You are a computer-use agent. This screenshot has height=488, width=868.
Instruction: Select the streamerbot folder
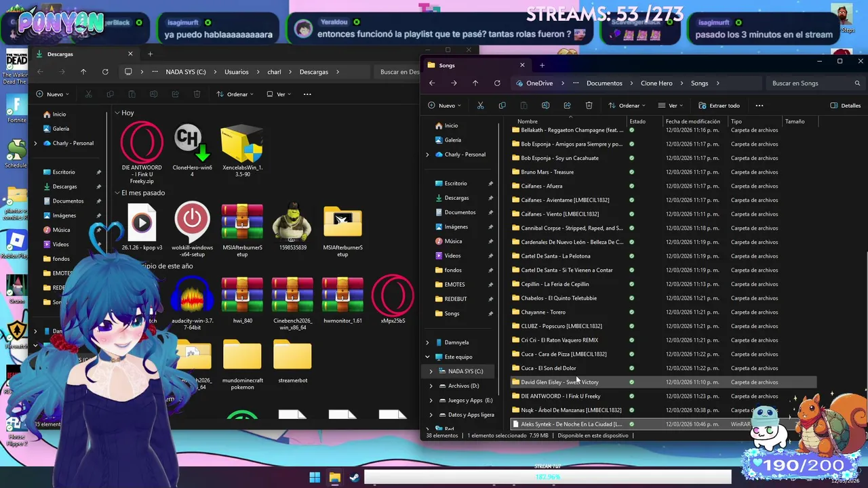292,362
